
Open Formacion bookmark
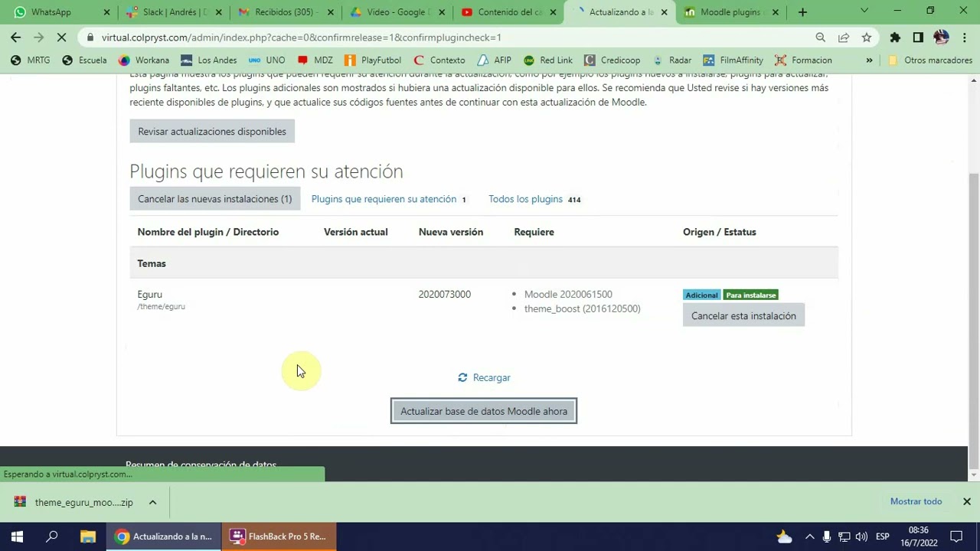[803, 60]
